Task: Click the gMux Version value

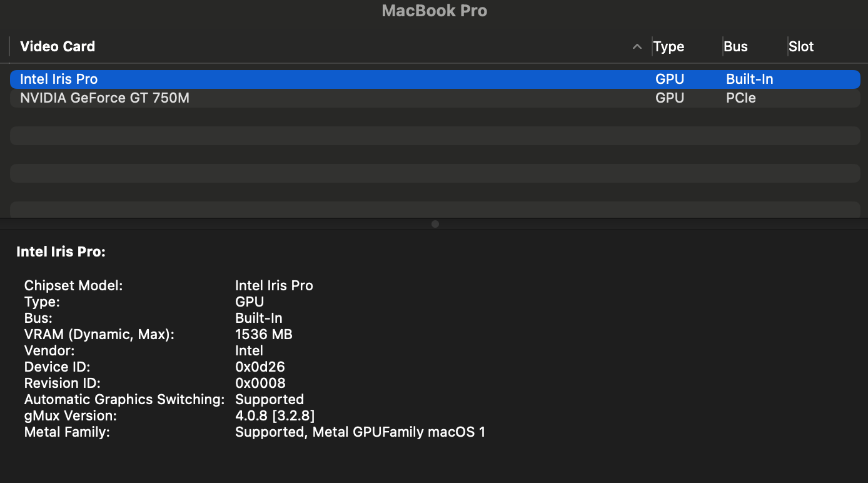Action: point(275,416)
